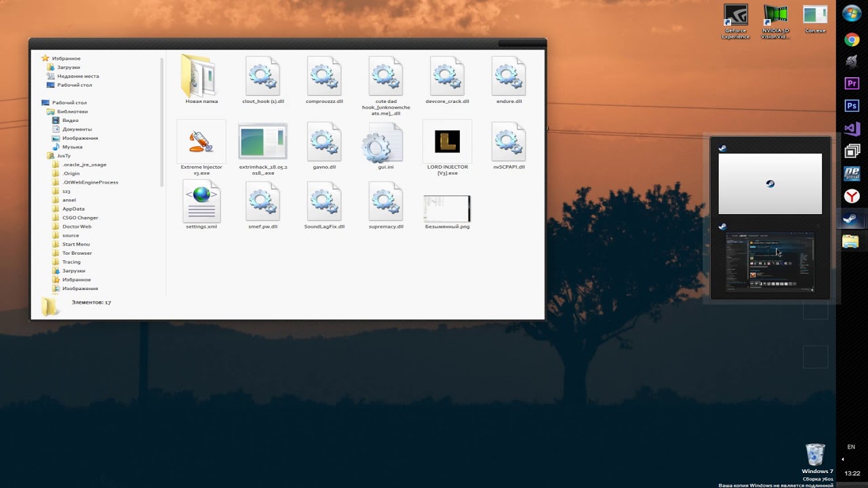The image size is (868, 488).
Task: Open the Start Menu folder
Action: click(76, 244)
